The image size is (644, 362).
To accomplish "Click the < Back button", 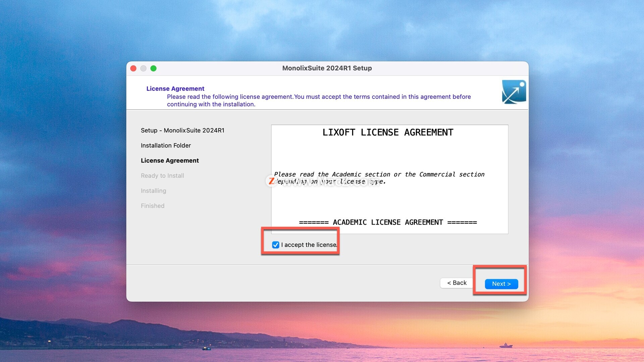I will pos(457,283).
